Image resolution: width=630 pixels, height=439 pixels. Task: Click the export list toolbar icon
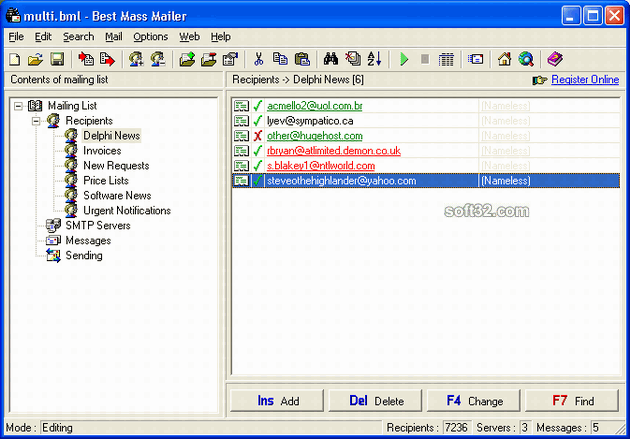(x=107, y=59)
